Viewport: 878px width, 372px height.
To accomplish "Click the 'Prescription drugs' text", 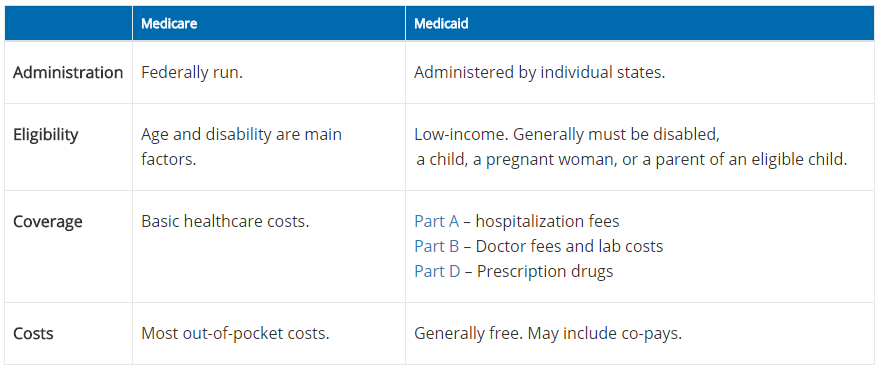I will [x=545, y=271].
